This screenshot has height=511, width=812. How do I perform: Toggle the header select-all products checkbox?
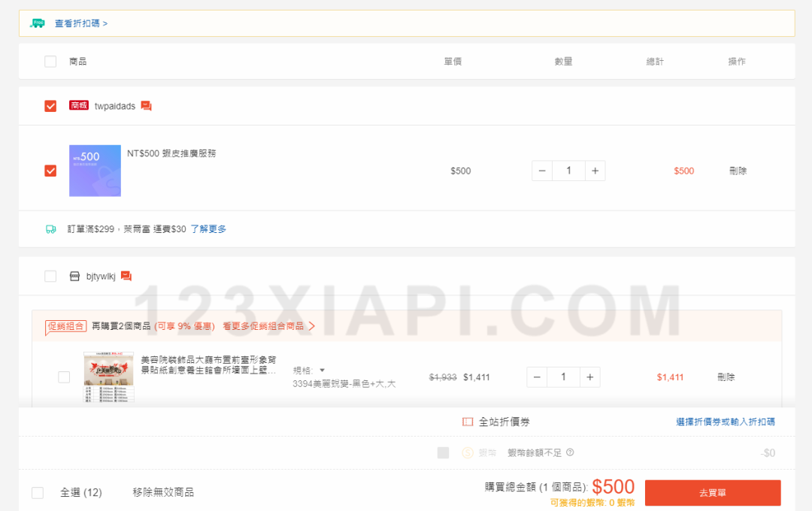pyautogui.click(x=50, y=62)
